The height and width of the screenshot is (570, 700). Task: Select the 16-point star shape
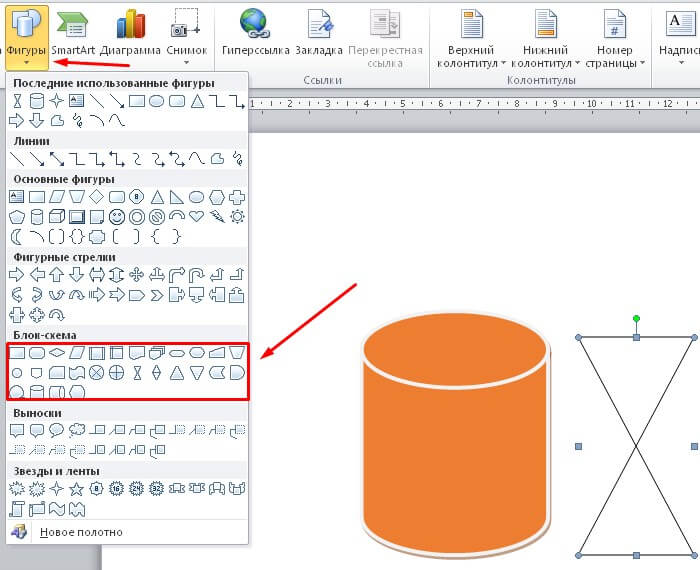click(117, 489)
